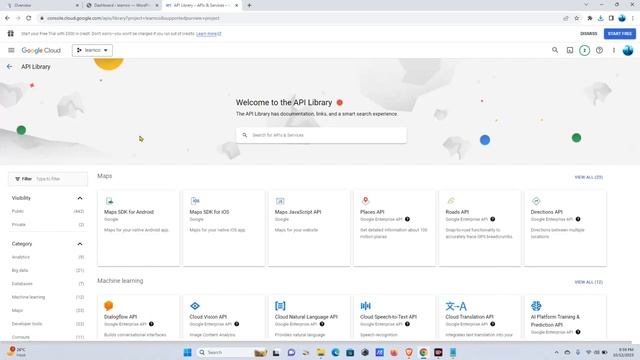Click the address bar URL
The height and width of the screenshot is (360, 640).
tap(133, 18)
